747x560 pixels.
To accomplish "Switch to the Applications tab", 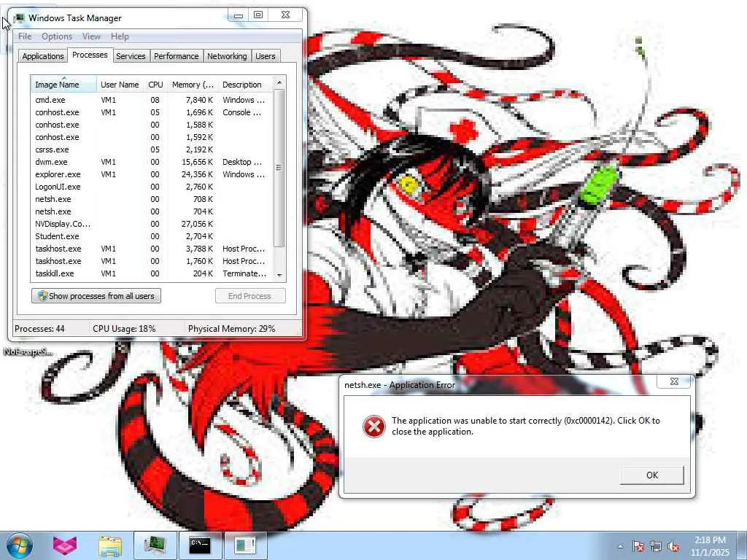I will click(43, 56).
